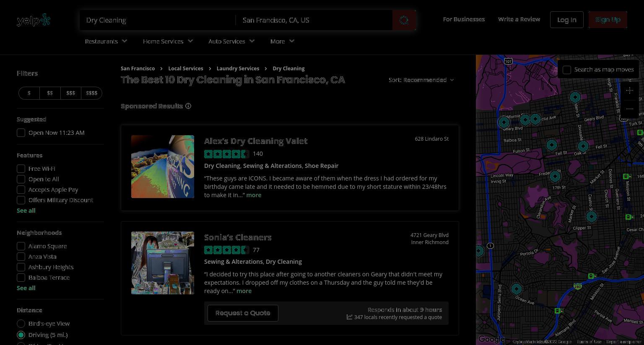
Task: Enable Search as map moves checkbox
Action: click(x=567, y=70)
